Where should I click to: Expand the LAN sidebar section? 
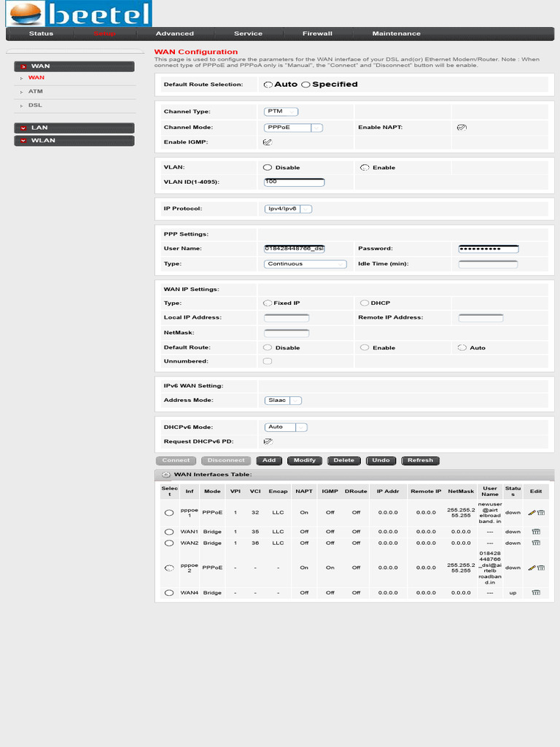74,128
